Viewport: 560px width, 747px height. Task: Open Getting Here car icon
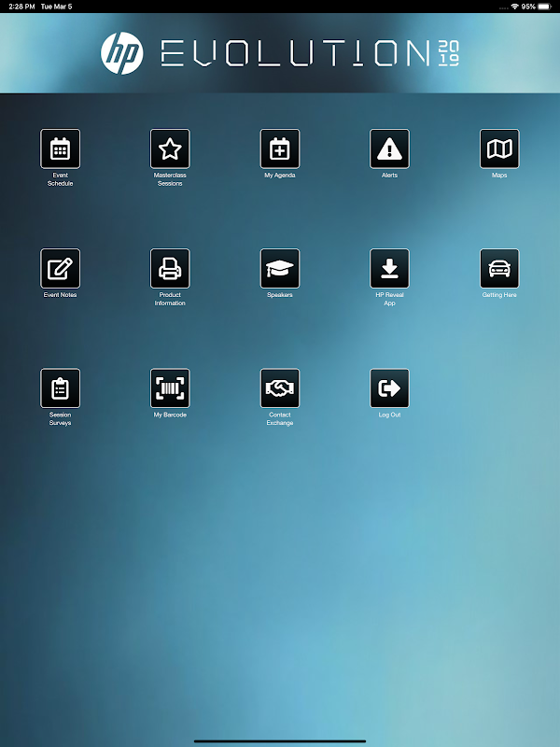pos(499,268)
